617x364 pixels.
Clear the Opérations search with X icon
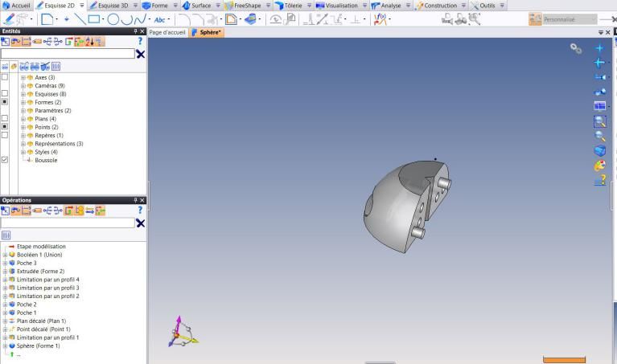tap(141, 223)
